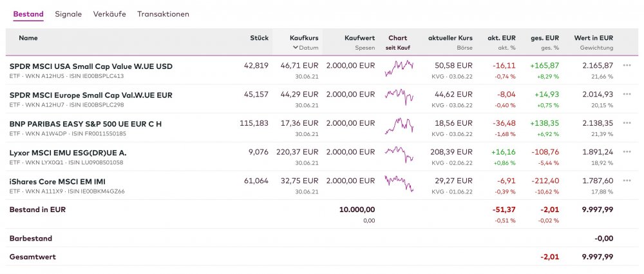Sort by Wert in EUR column header

pos(593,38)
